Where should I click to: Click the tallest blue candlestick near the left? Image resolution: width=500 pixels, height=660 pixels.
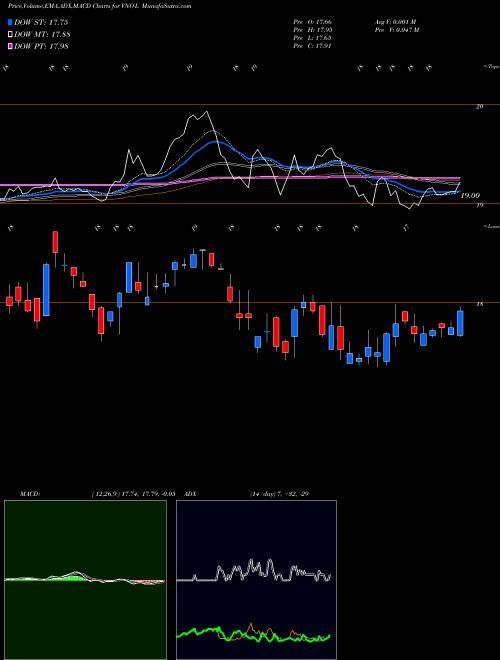(x=46, y=290)
